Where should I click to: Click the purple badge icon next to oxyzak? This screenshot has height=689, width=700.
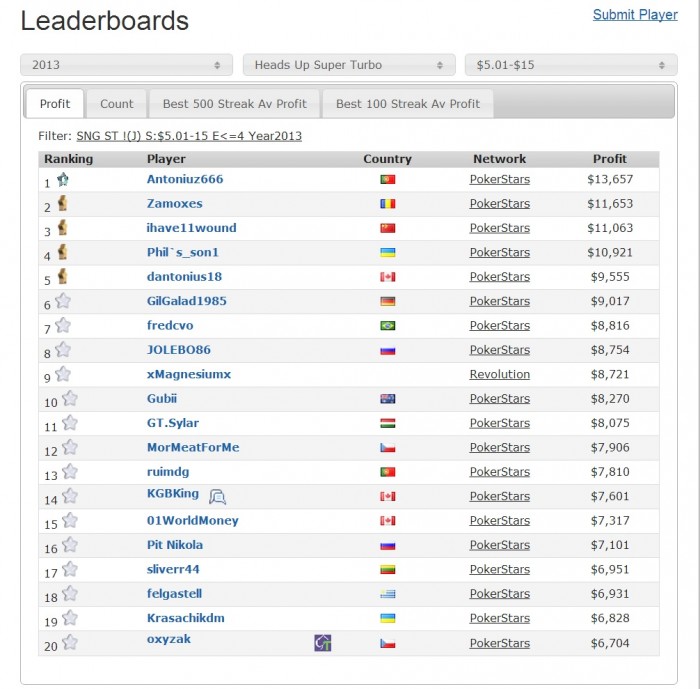322,643
